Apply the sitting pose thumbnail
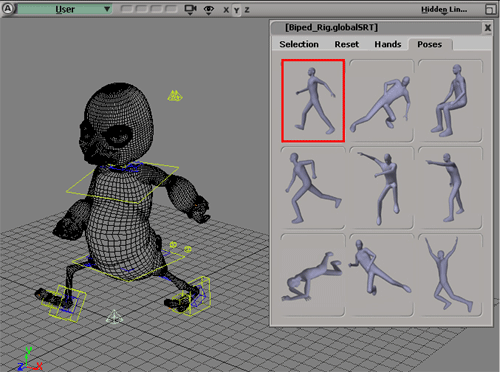The image size is (500, 372). pyautogui.click(x=450, y=101)
